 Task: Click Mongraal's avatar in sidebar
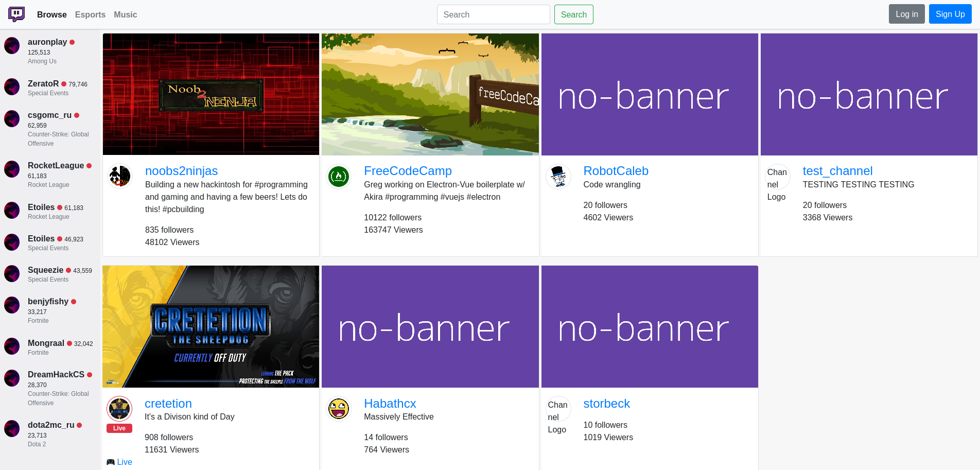point(12,346)
